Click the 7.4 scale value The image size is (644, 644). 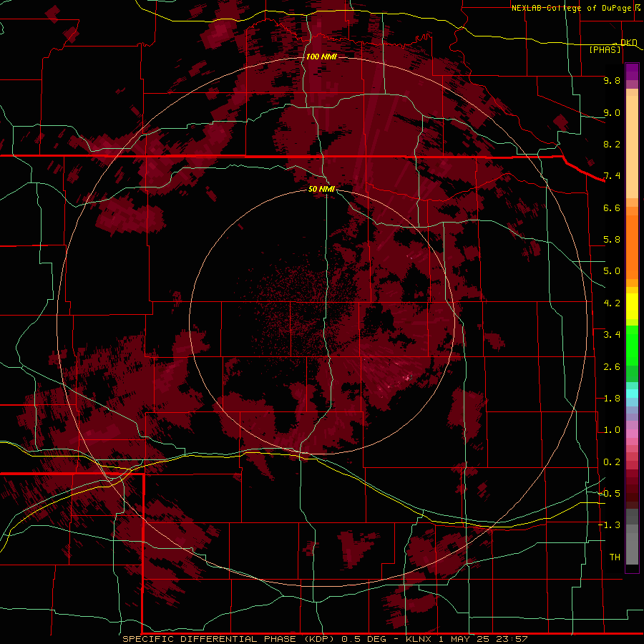click(612, 176)
